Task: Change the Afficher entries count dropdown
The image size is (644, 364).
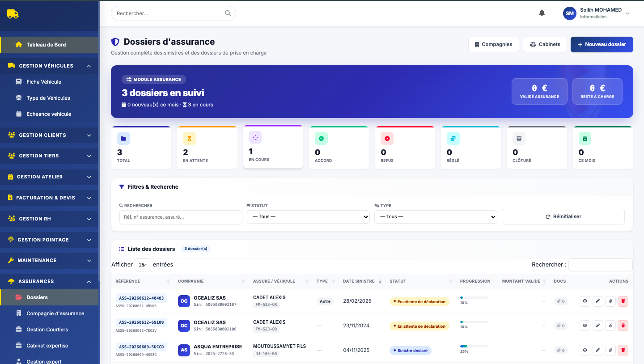Action: [143, 265]
